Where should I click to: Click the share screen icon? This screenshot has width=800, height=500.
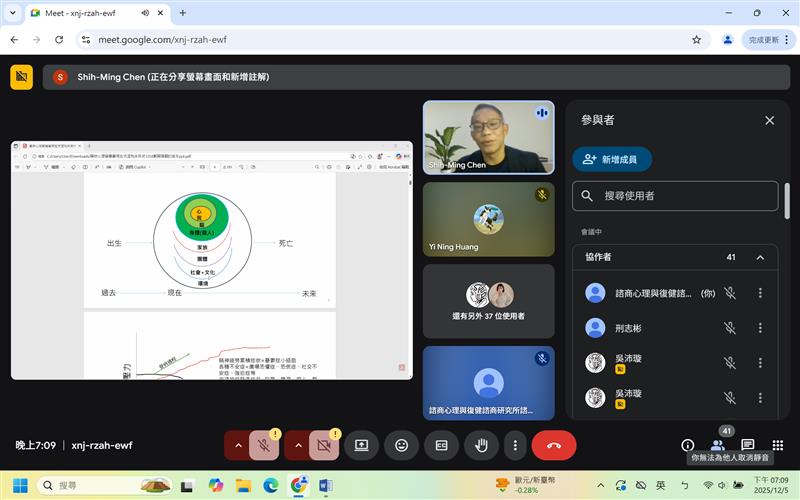(361, 445)
